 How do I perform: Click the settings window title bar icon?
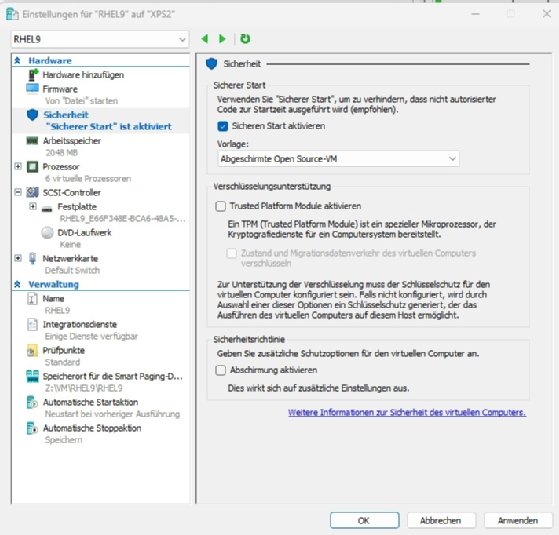12,14
